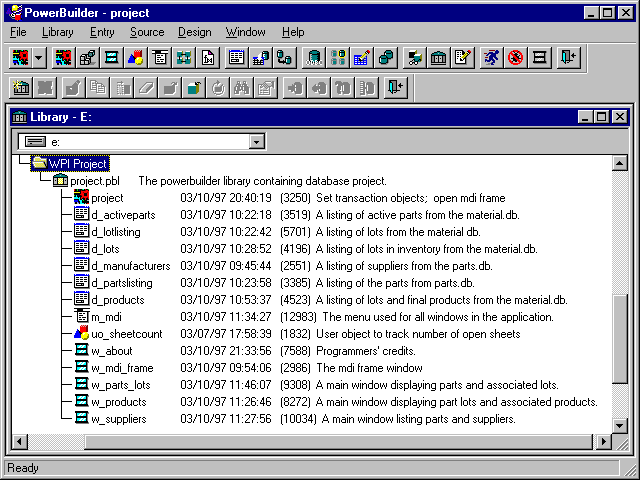Select the m_mdi menu entry
Viewport: 640px width, 480px height.
click(x=106, y=317)
